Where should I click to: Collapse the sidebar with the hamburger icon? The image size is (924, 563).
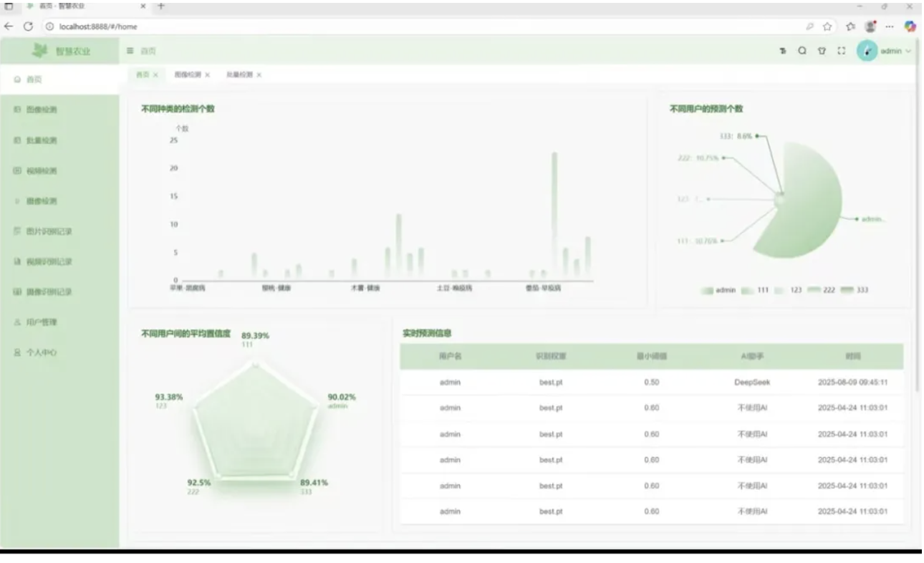pos(130,52)
